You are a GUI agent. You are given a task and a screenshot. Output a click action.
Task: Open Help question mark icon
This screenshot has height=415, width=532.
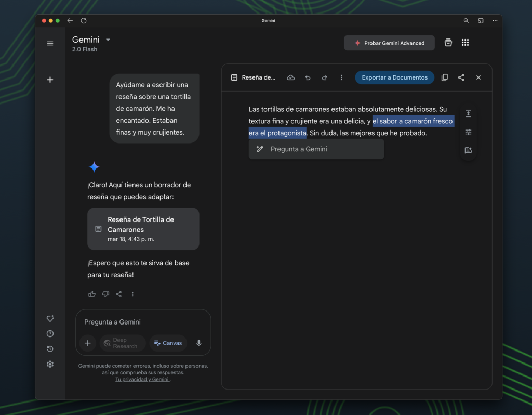50,334
